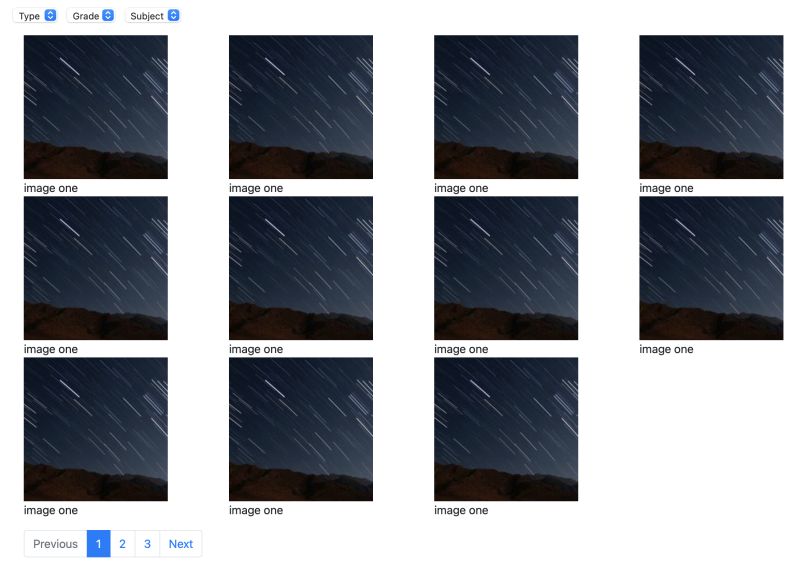The image size is (800, 571).
Task: Click the Subject dropdown stepper arrows icon
Action: click(173, 15)
